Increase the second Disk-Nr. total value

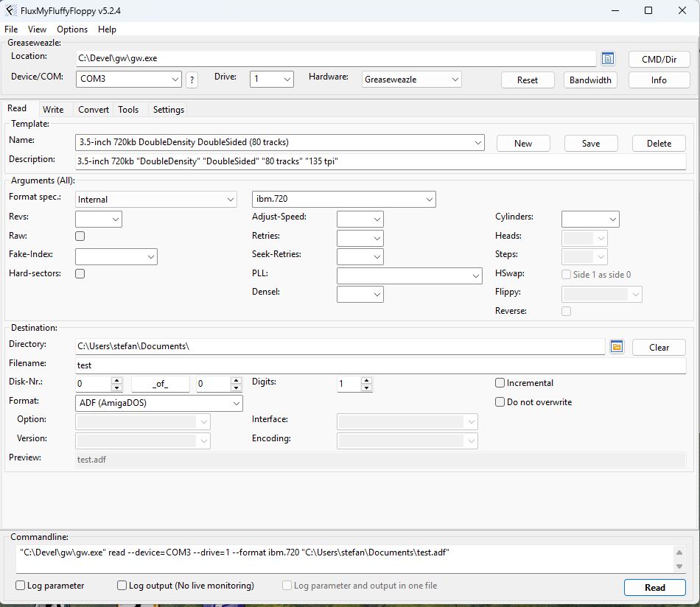[237, 380]
